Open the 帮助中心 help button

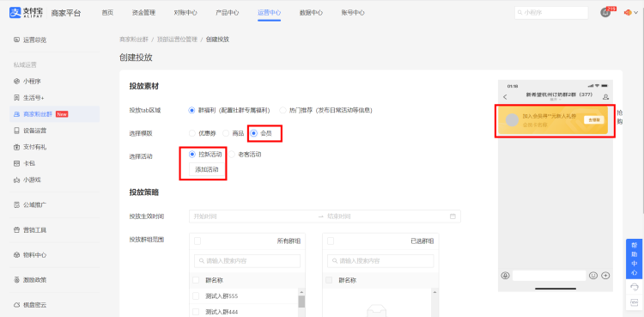pos(635,259)
